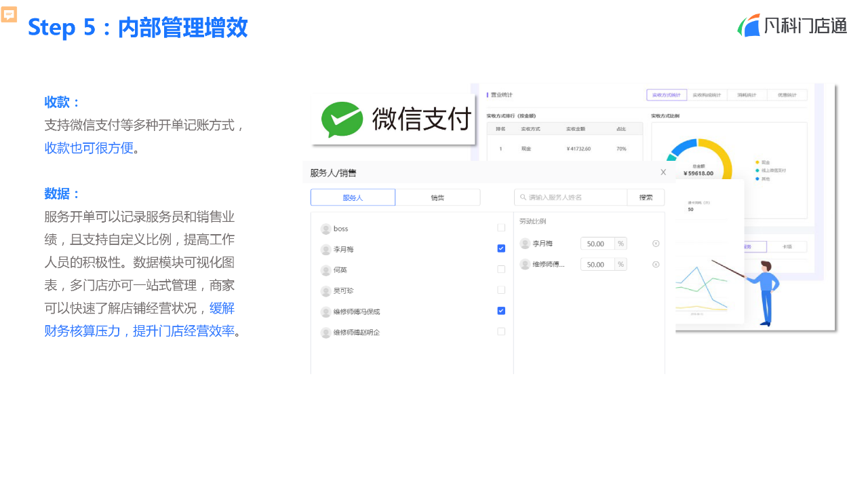This screenshot has height=490, width=868.
Task: Select the 卡项 tab
Action: 787,246
